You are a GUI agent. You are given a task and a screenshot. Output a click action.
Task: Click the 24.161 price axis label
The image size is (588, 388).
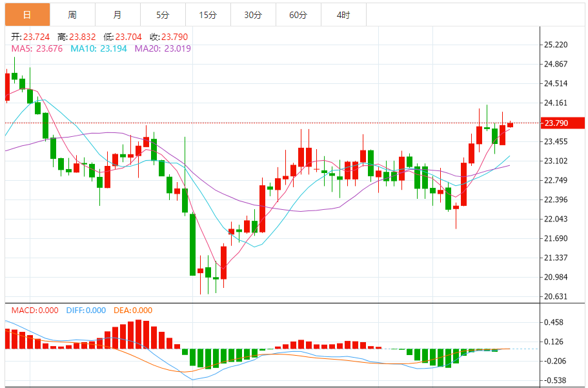(x=556, y=103)
